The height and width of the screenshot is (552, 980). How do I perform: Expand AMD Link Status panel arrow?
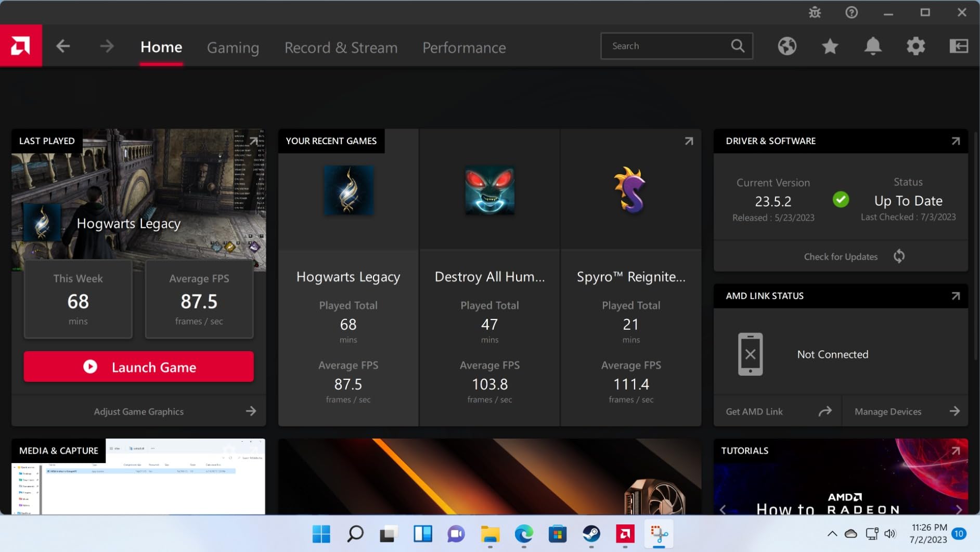click(956, 296)
